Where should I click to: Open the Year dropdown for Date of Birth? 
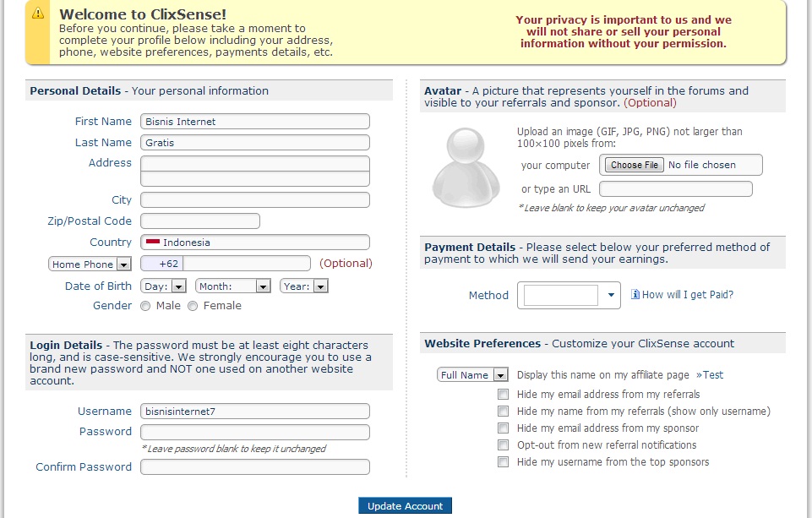pos(304,286)
